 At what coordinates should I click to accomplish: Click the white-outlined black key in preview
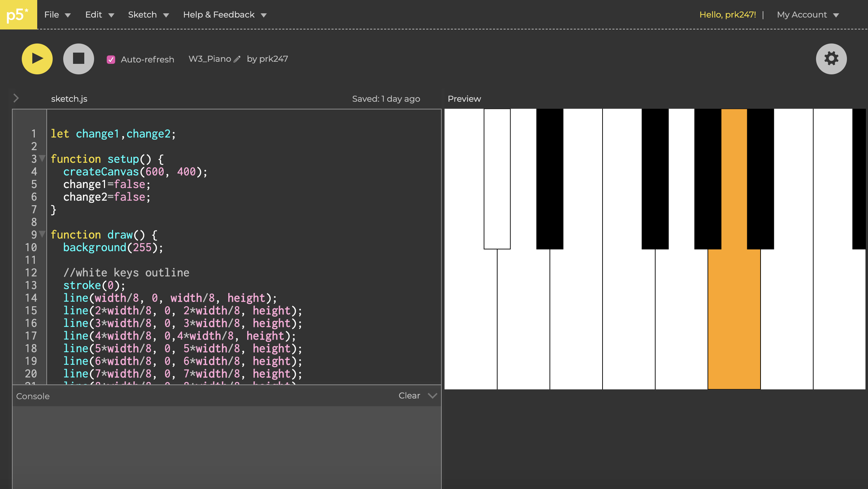click(x=497, y=179)
